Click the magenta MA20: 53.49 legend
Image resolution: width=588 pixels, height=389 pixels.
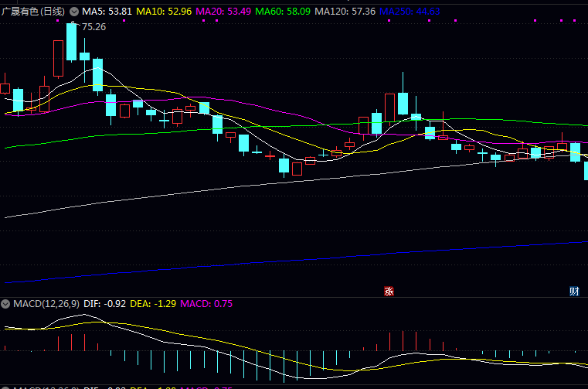pyautogui.click(x=223, y=12)
